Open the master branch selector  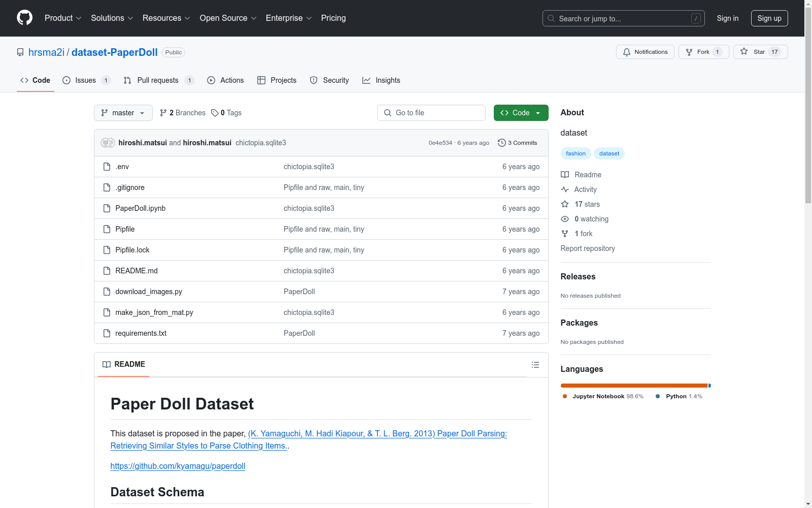pyautogui.click(x=123, y=113)
